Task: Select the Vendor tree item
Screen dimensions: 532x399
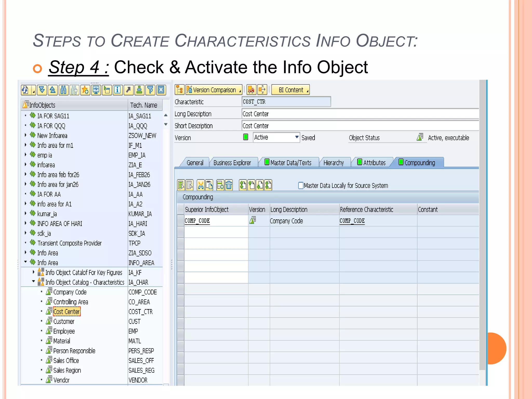Action: tap(61, 380)
